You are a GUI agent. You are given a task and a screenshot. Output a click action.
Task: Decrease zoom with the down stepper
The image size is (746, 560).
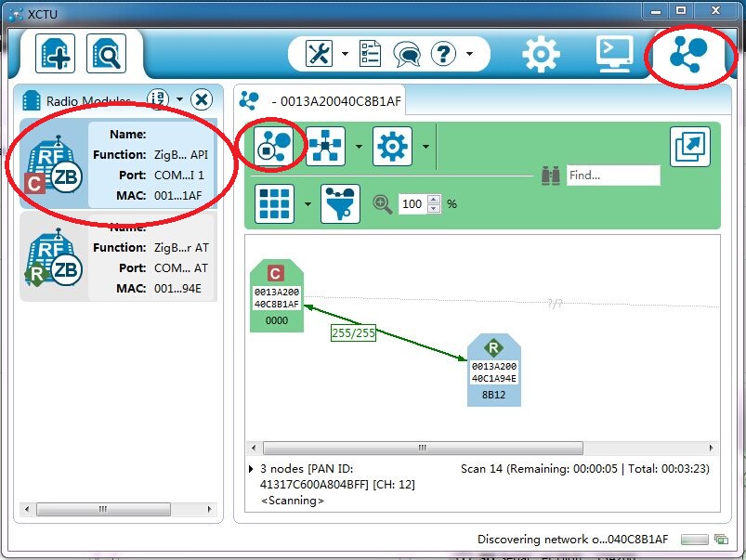coord(434,209)
